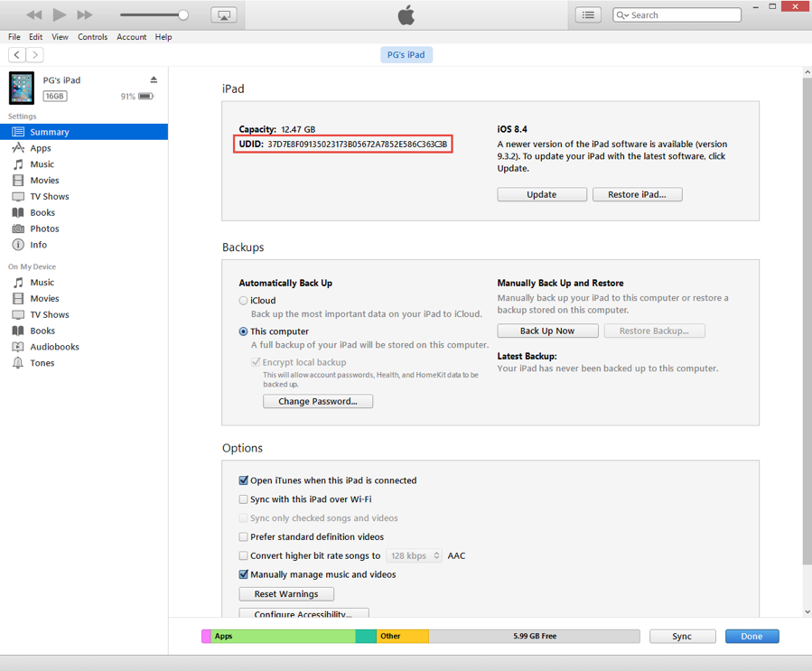Click the Restore iPad button
Image resolution: width=812 pixels, height=671 pixels.
click(x=637, y=194)
